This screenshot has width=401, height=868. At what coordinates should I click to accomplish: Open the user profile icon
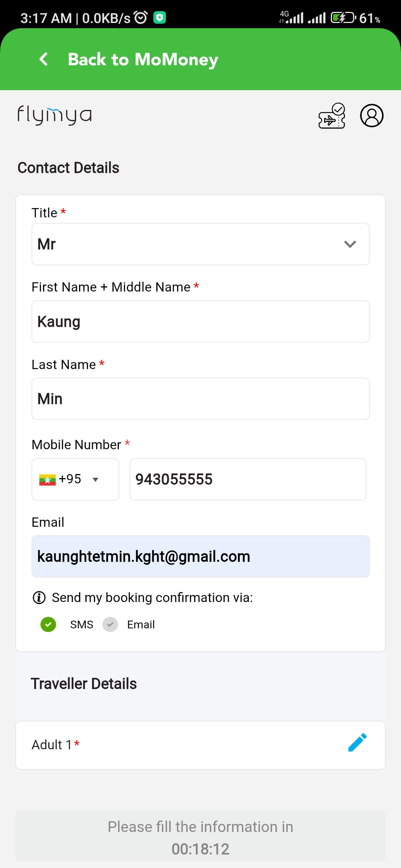(371, 116)
